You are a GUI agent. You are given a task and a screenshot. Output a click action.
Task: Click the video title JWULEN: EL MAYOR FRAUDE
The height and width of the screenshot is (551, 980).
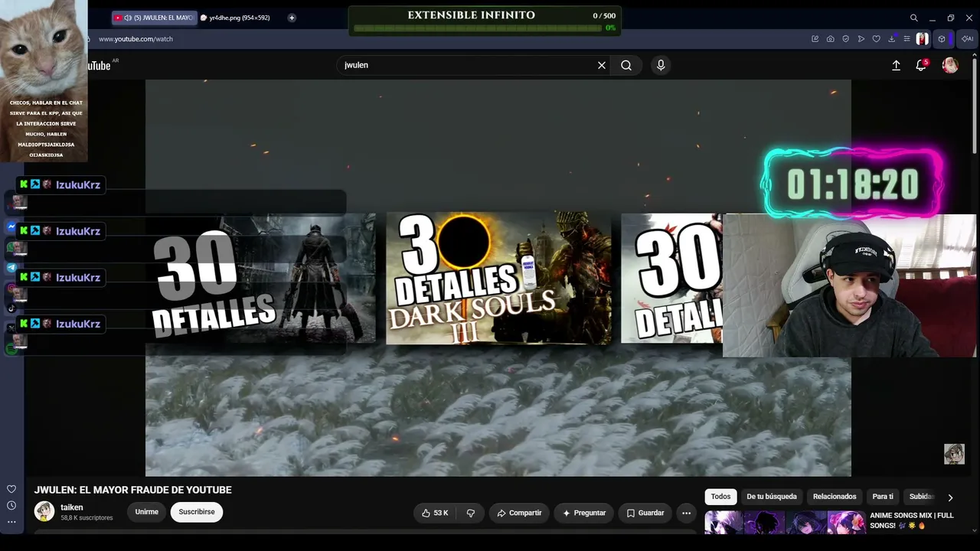[132, 490]
